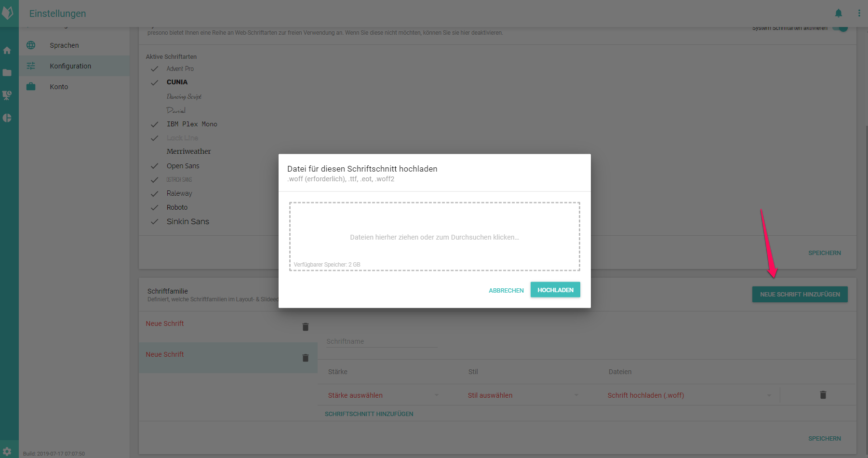Expand the Stärke auswählen dropdown
This screenshot has height=458, width=868.
383,395
